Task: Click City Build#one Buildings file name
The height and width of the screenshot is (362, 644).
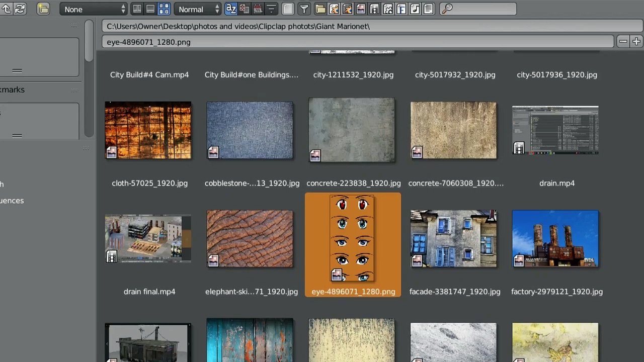Action: (x=252, y=74)
